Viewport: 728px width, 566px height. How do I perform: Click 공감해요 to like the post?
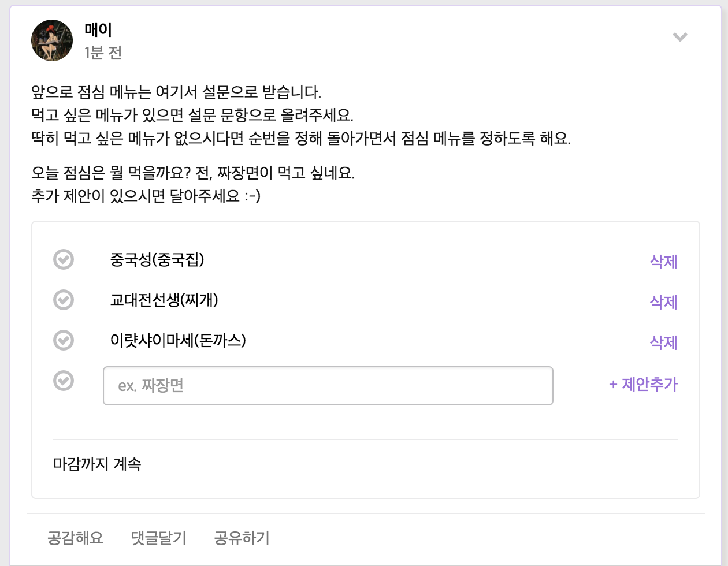pos(75,538)
